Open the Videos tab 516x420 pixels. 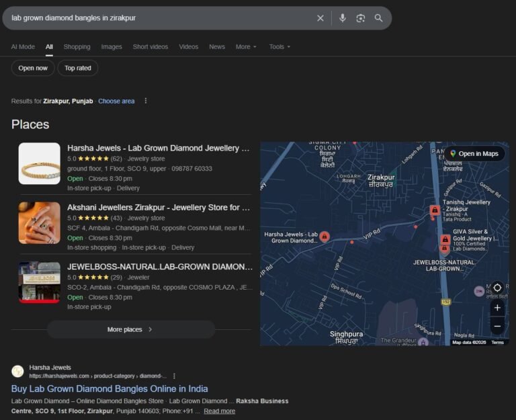point(189,47)
